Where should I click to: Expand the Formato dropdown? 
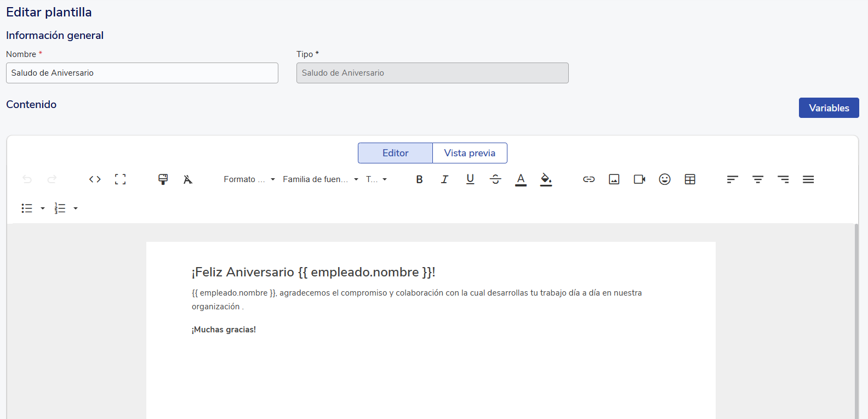click(x=249, y=179)
